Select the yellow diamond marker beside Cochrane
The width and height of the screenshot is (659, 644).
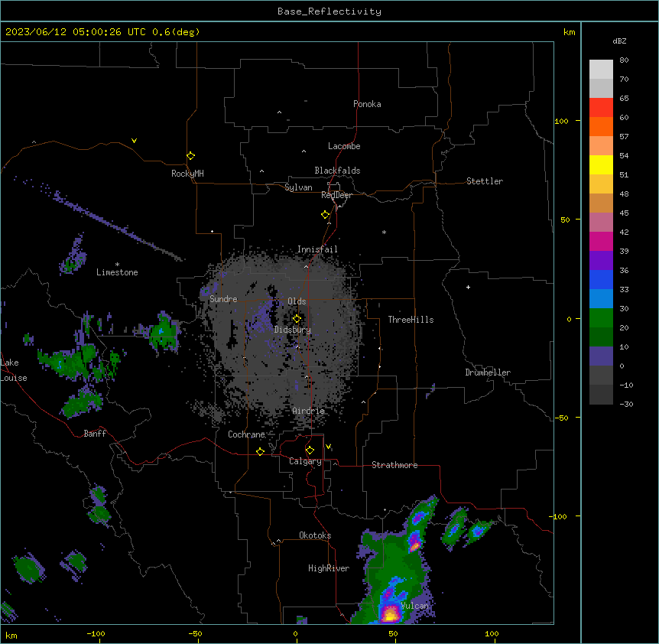(260, 451)
